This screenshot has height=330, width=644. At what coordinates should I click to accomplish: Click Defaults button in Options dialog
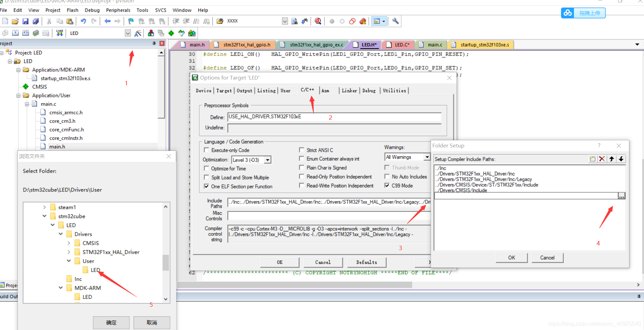pos(367,262)
